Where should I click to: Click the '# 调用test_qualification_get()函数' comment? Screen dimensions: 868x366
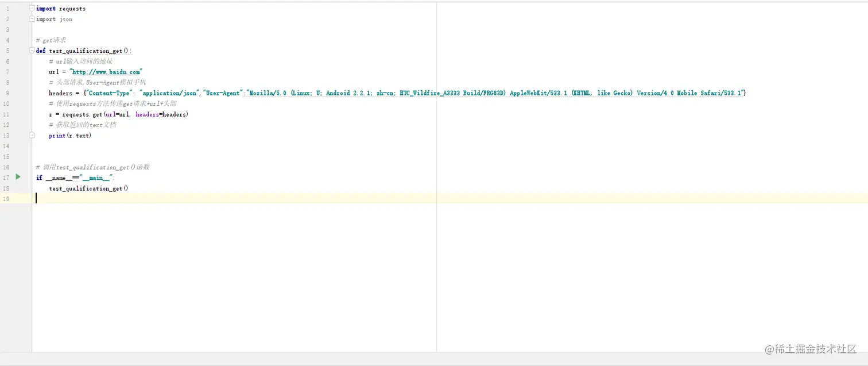92,167
